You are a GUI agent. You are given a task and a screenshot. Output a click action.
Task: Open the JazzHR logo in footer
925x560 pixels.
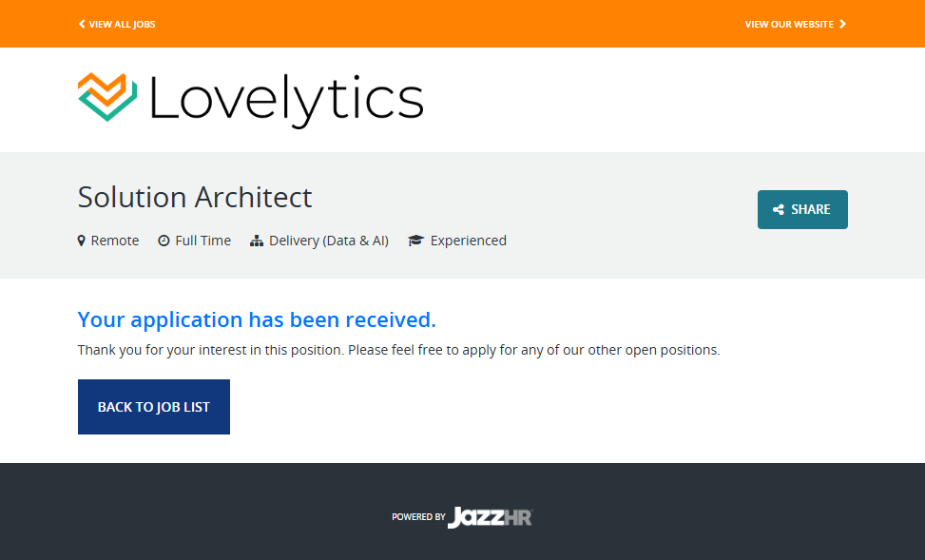491,517
